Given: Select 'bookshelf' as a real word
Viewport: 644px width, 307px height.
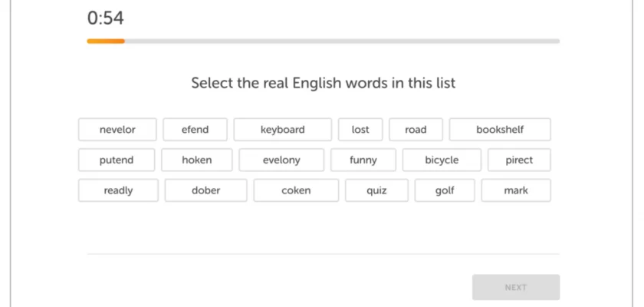Looking at the screenshot, I should pyautogui.click(x=499, y=130).
